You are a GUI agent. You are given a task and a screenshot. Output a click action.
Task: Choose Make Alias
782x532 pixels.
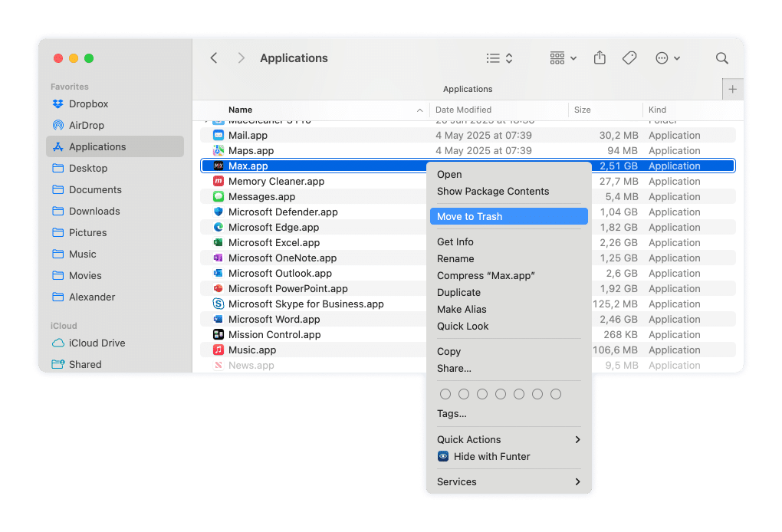point(509,309)
